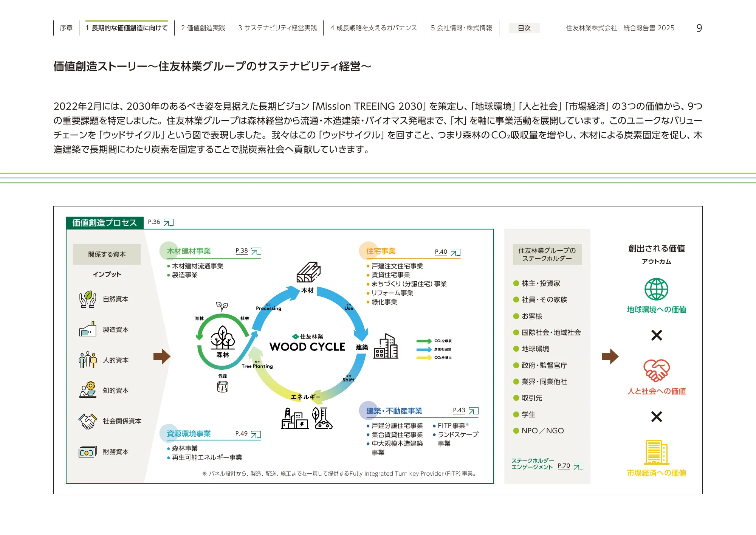Screen dimensions: 756x535
Task: Open the 目次 table of contents
Action: [524, 28]
